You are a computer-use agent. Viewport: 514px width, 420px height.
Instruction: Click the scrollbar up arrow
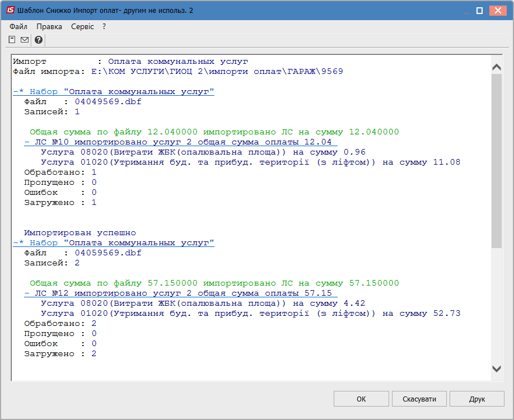pos(497,67)
